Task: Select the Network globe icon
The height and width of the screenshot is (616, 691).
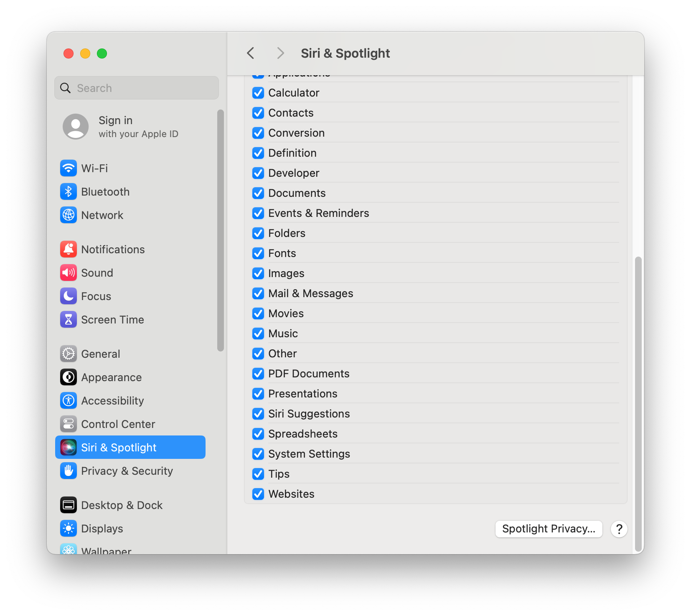Action: (69, 215)
